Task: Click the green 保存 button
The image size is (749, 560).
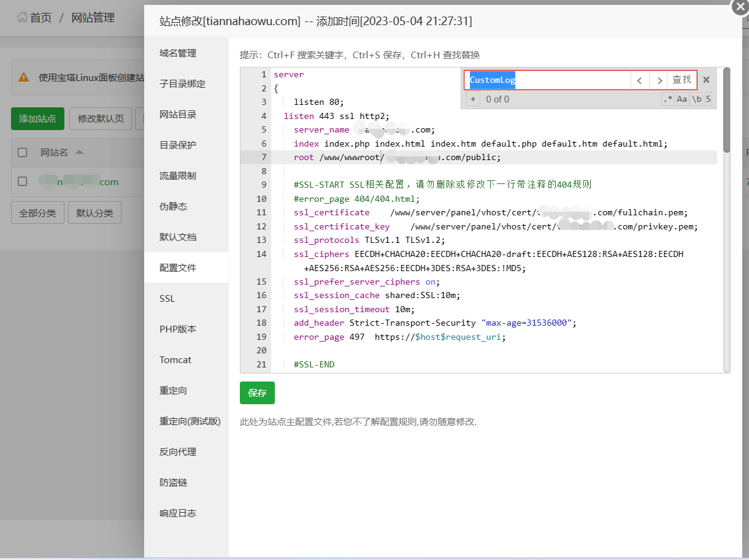Action: 257,393
